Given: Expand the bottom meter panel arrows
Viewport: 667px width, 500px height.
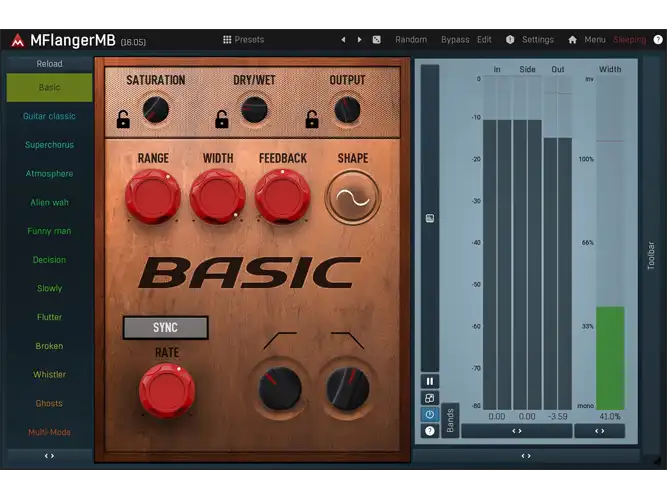Looking at the screenshot, I should pyautogui.click(x=526, y=456).
